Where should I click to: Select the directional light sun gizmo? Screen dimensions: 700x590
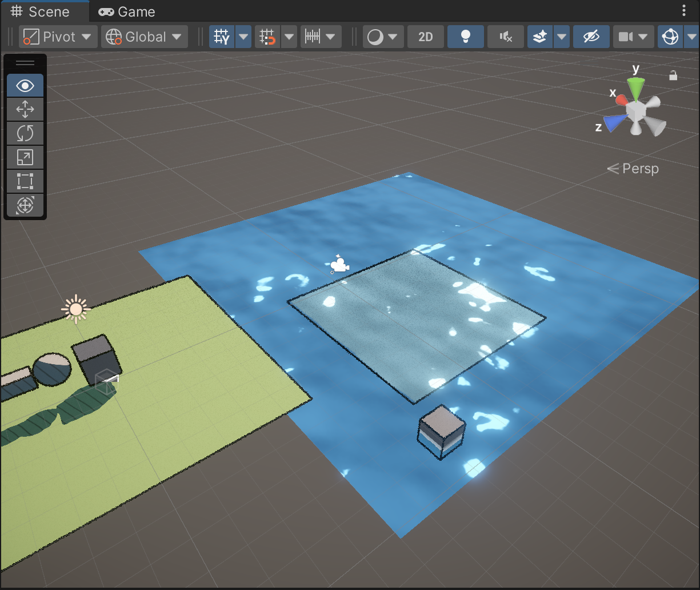pyautogui.click(x=75, y=309)
